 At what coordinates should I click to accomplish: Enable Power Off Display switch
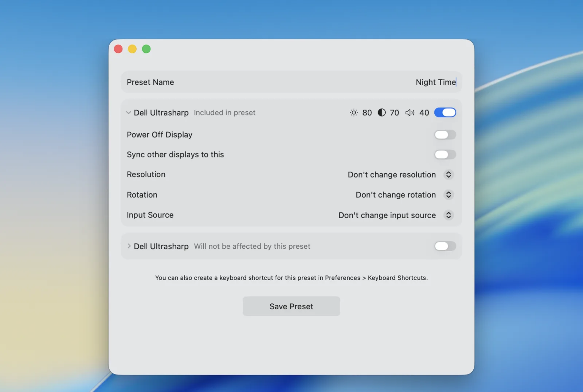click(445, 135)
